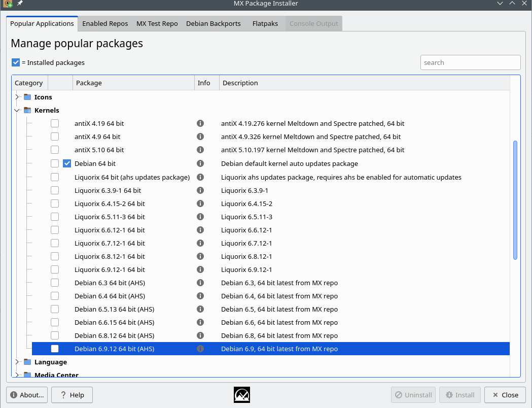Click the Info column header

[x=207, y=83]
